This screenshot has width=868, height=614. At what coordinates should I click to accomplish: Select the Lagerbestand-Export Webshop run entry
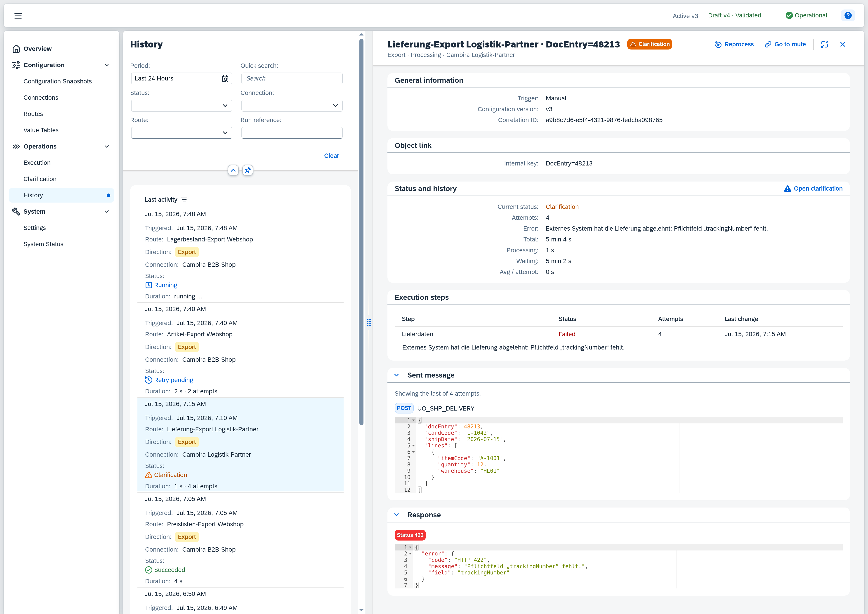pos(241,255)
